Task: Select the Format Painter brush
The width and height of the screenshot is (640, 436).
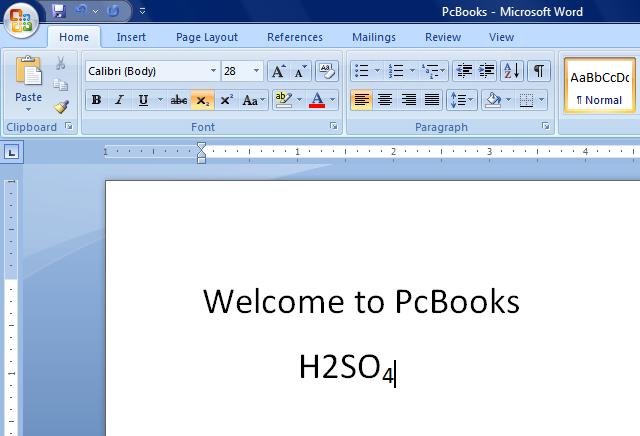Action: coord(61,107)
